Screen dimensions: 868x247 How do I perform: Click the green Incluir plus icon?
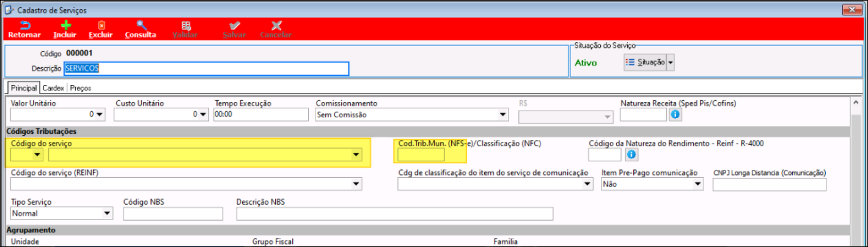click(65, 26)
